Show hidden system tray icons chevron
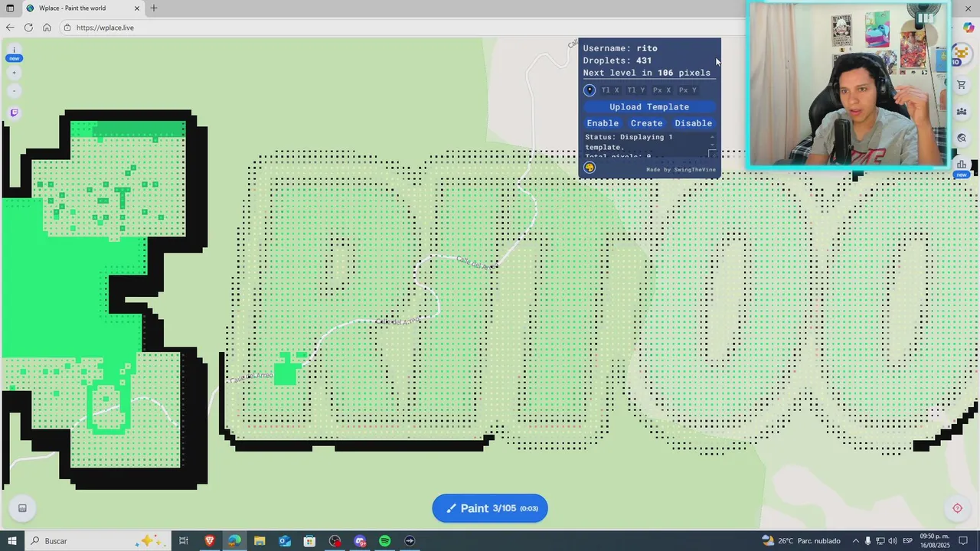Screen dimensions: 980x551 [856, 541]
